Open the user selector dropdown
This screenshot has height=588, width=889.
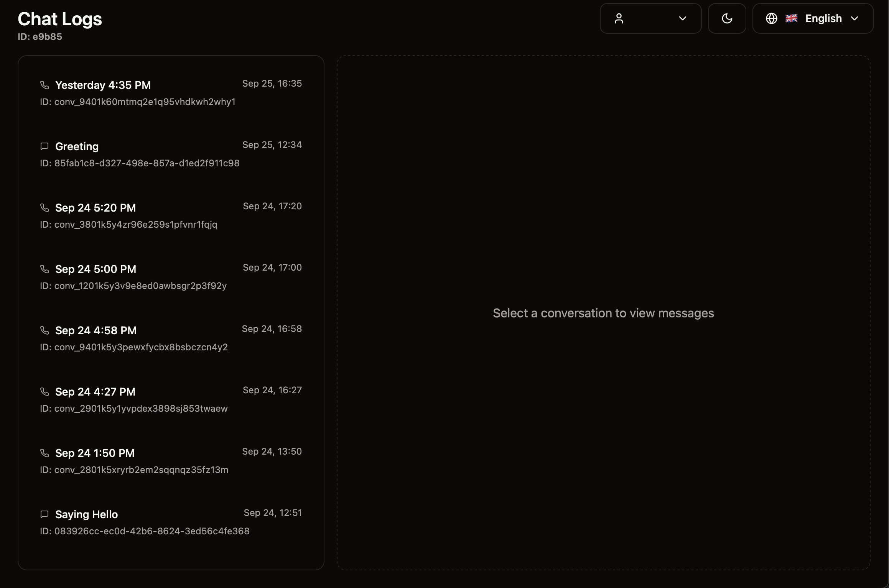[683, 18]
